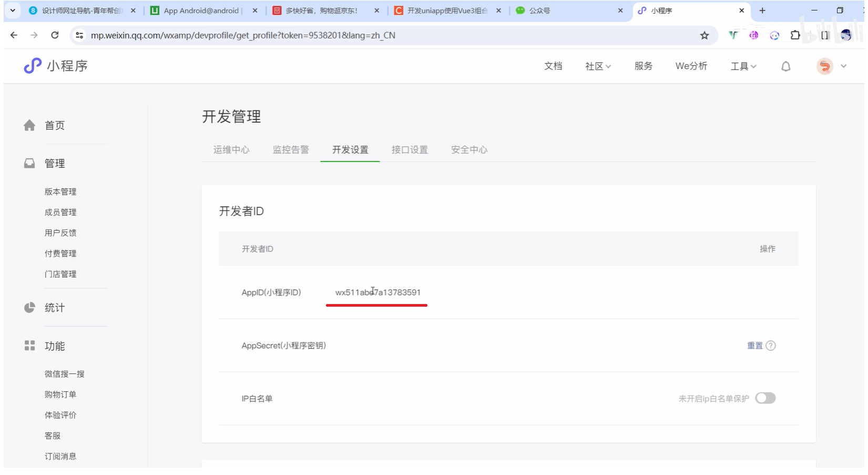Switch to the 接口设置 tab
This screenshot has height=475, width=868.
pos(410,150)
